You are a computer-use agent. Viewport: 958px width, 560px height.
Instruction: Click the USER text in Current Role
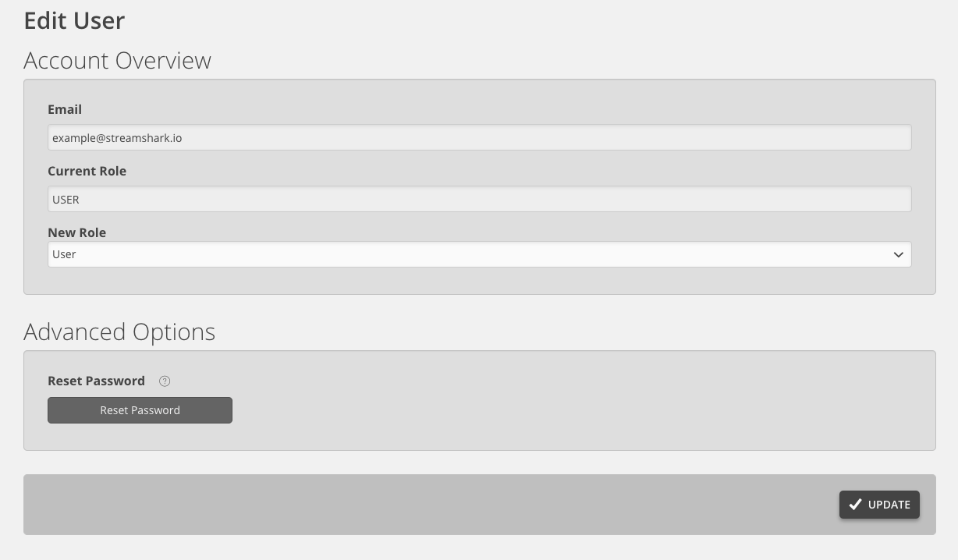tap(66, 200)
